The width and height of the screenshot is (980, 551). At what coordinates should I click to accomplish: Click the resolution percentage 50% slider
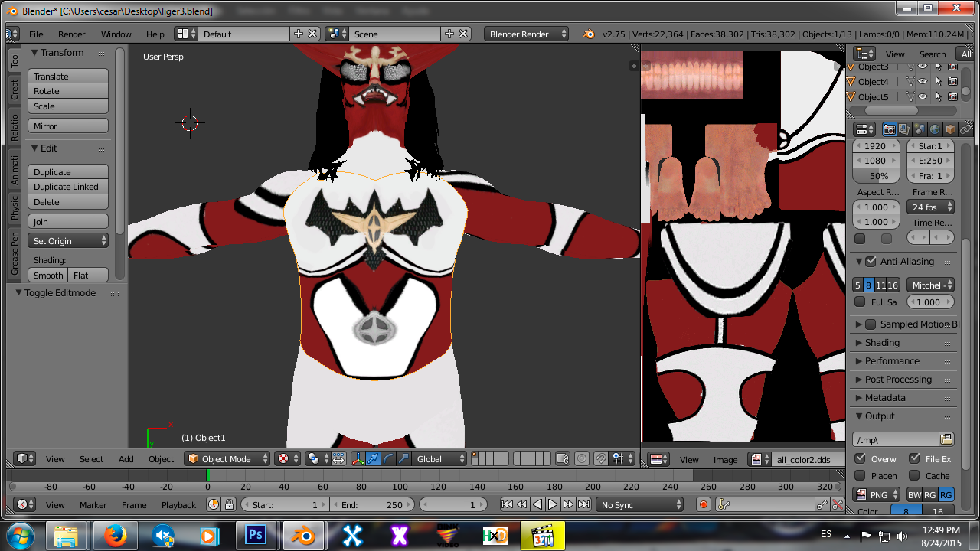877,175
